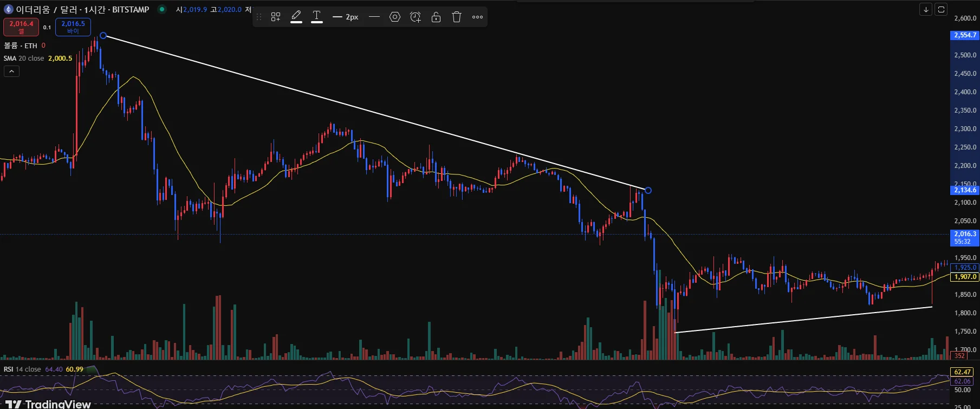Change line color with pencil icon

click(296, 17)
